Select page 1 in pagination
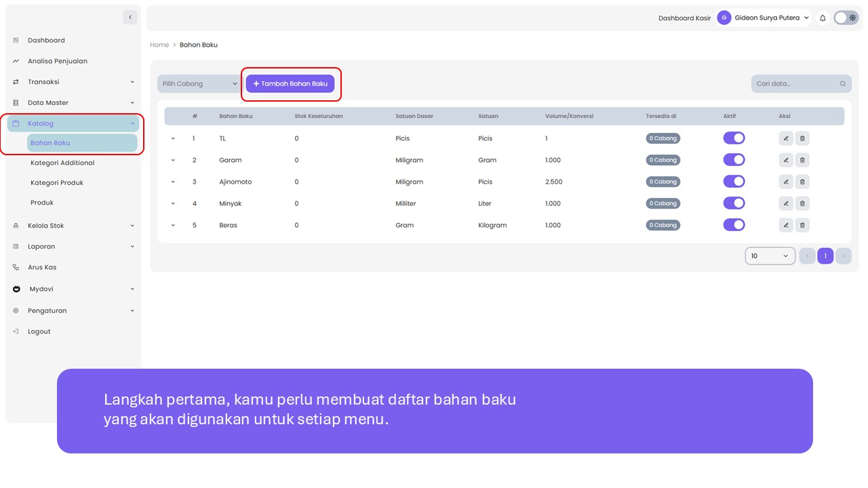 [x=825, y=256]
